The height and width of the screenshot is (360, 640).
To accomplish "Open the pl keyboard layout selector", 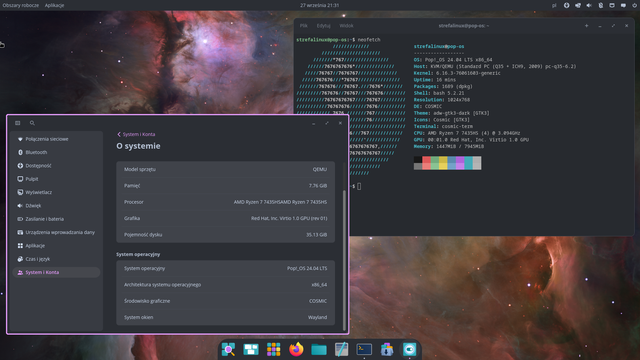I will click(x=554, y=5).
